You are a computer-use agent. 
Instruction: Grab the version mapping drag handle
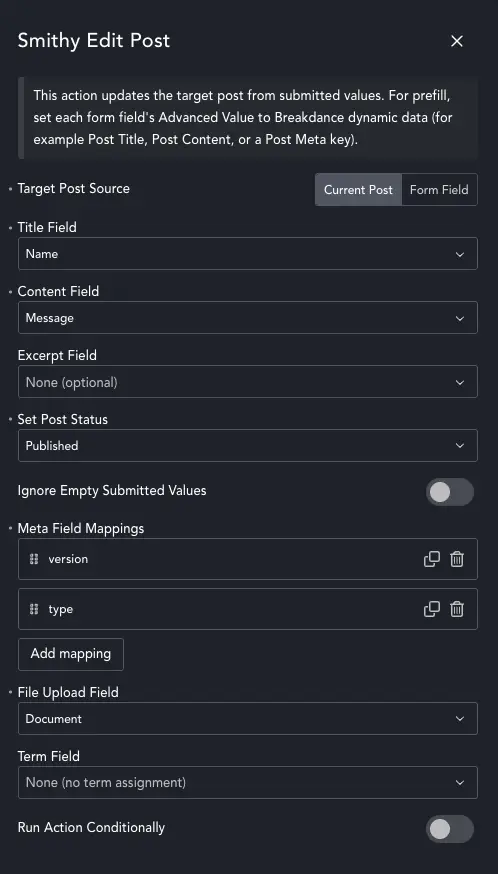(x=34, y=559)
